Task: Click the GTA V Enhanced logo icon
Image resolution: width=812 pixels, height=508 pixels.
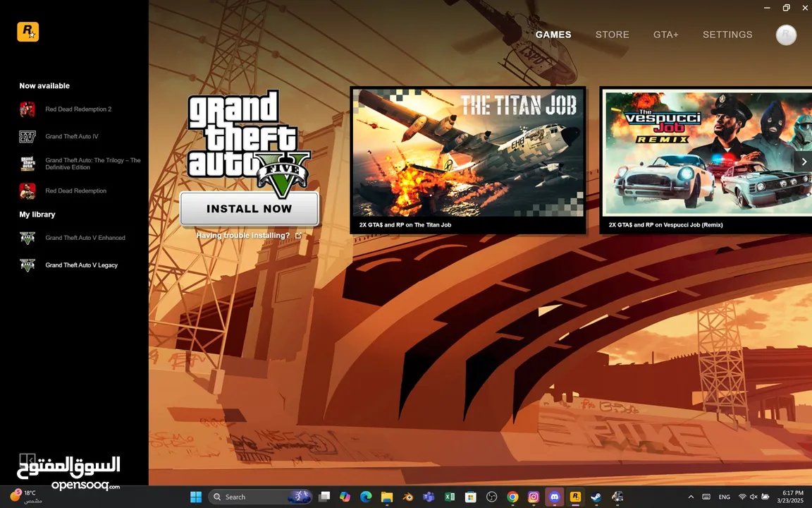Action: pyautogui.click(x=27, y=238)
